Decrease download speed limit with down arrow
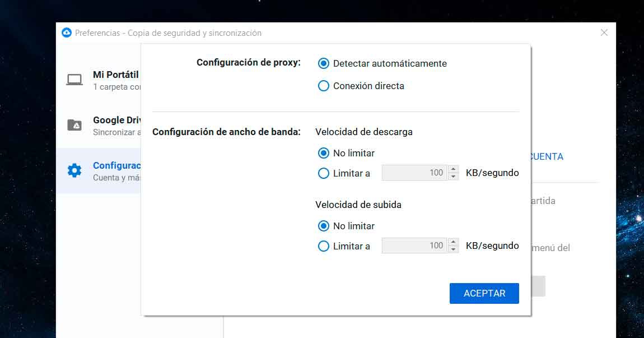The height and width of the screenshot is (338, 644). [x=454, y=177]
